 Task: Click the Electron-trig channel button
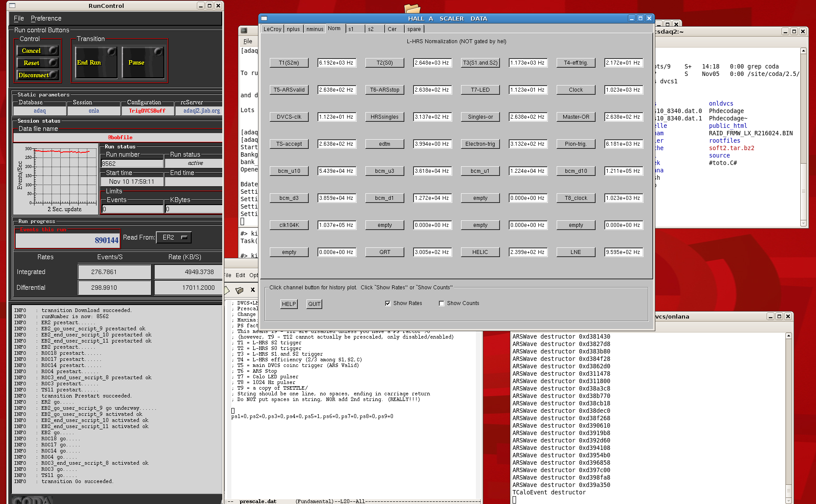click(480, 144)
